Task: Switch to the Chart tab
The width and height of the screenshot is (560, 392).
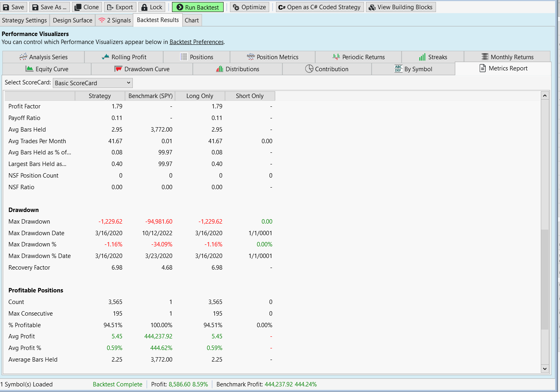Action: [x=192, y=20]
